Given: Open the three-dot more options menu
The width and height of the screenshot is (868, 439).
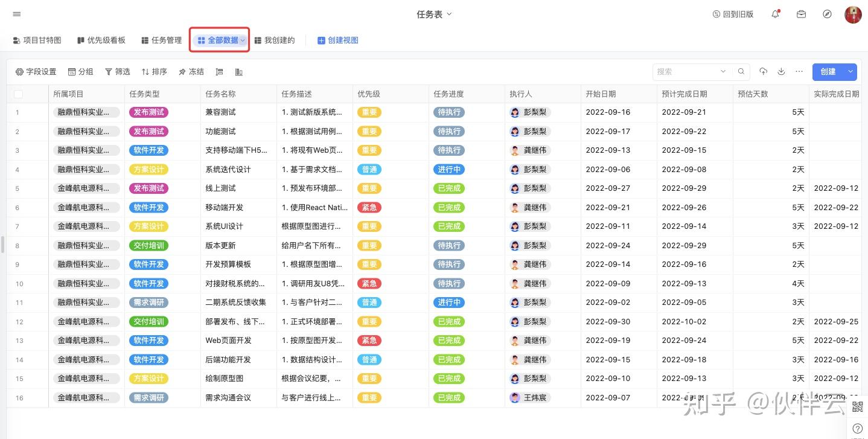Looking at the screenshot, I should pos(799,71).
